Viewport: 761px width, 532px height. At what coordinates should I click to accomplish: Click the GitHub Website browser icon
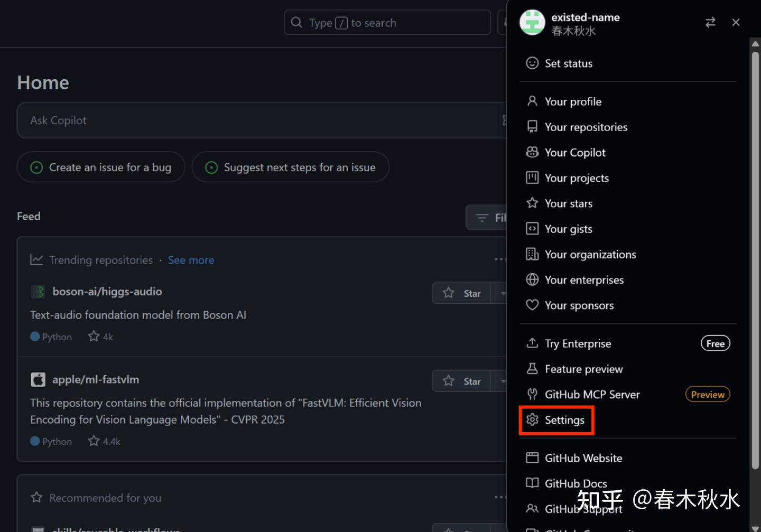(x=532, y=458)
